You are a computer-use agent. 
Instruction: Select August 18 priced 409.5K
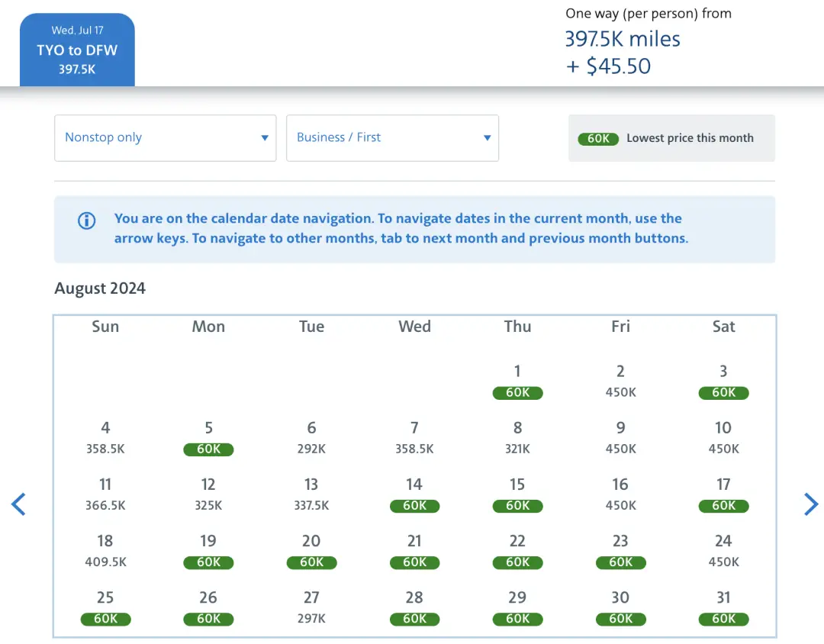pyautogui.click(x=105, y=551)
